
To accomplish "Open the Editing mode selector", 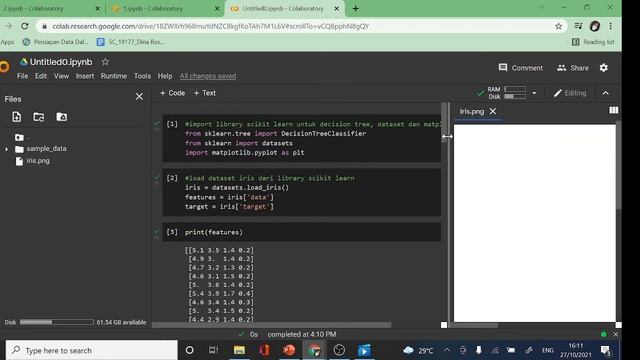I will (570, 93).
